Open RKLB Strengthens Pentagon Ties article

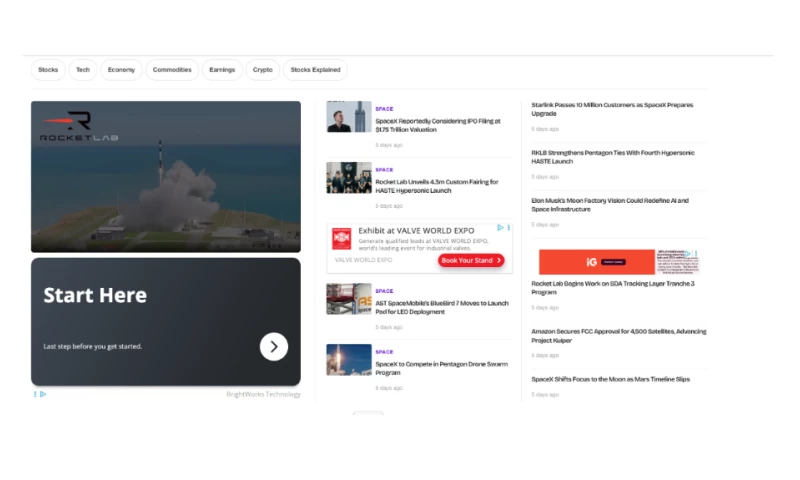613,157
